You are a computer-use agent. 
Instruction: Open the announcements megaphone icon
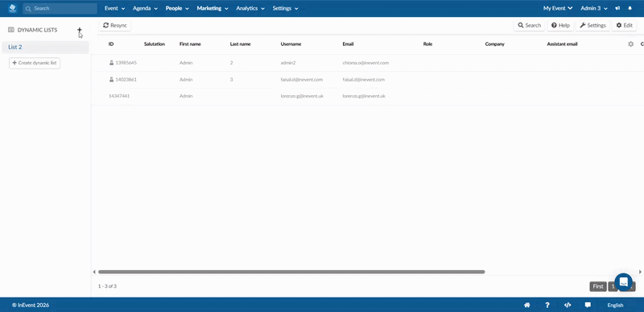point(617,8)
